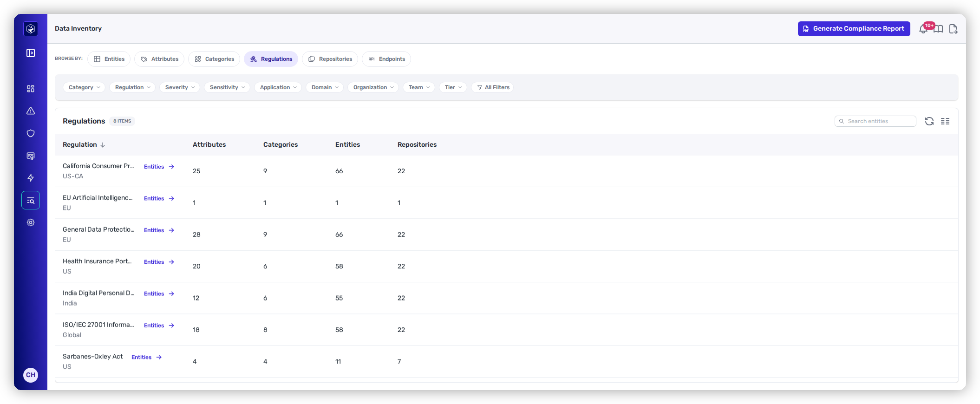Viewport: 980px width, 404px height.
Task: Open the alerts triangle sidebar icon
Action: [x=31, y=111]
